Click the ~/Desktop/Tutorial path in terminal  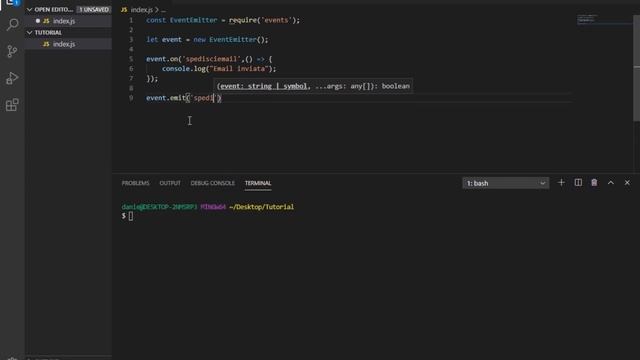(x=262, y=207)
